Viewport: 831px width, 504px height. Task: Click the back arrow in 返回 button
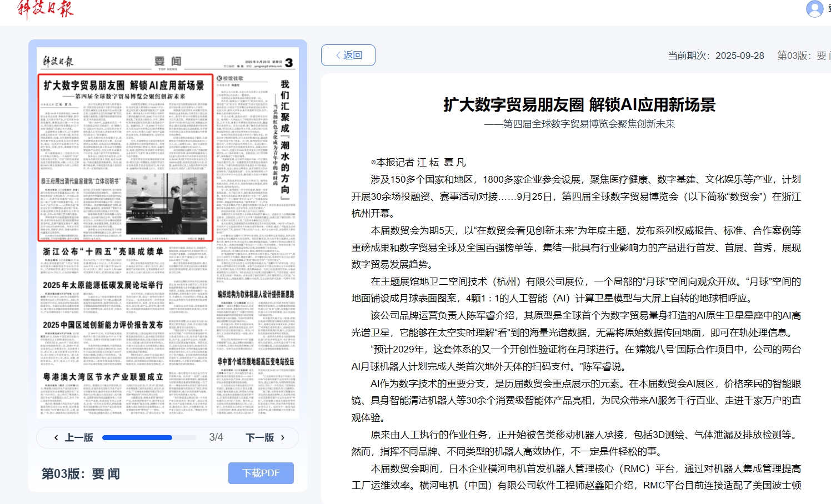click(x=338, y=56)
